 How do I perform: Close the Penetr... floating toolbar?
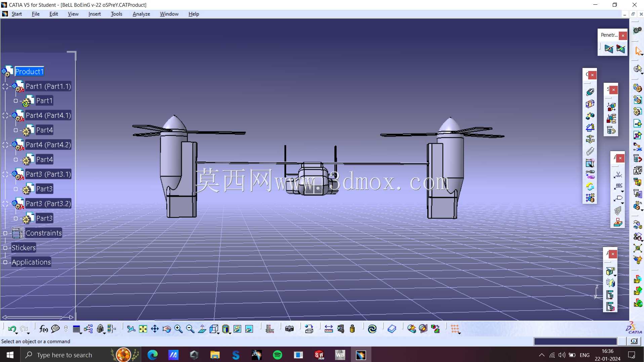click(623, 35)
